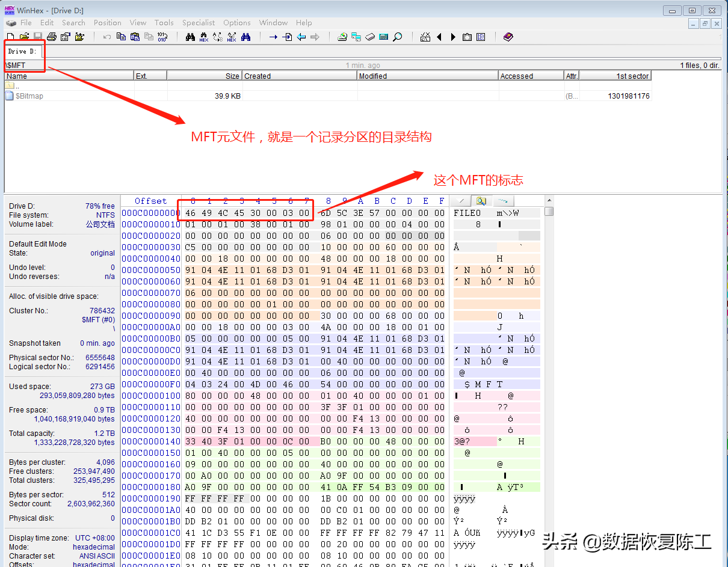
Task: Click the Save floppy disk icon
Action: 37,37
